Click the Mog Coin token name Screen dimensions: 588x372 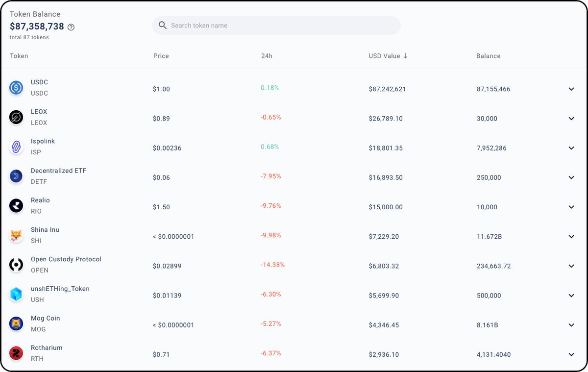[45, 318]
